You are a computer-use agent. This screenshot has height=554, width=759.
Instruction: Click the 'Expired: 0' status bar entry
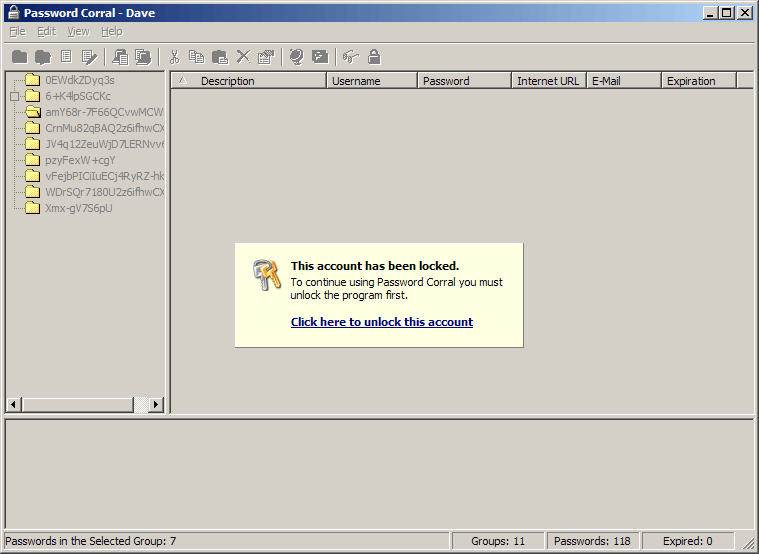687,541
